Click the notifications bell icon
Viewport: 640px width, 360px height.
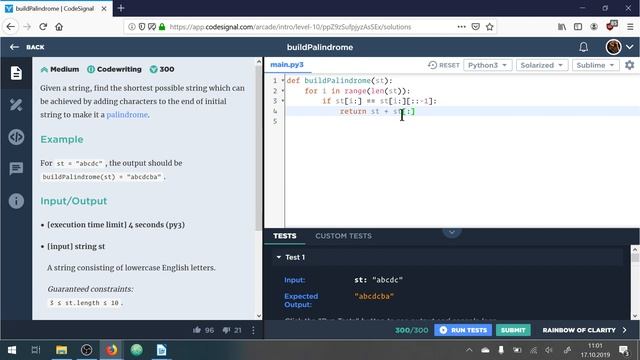point(583,47)
